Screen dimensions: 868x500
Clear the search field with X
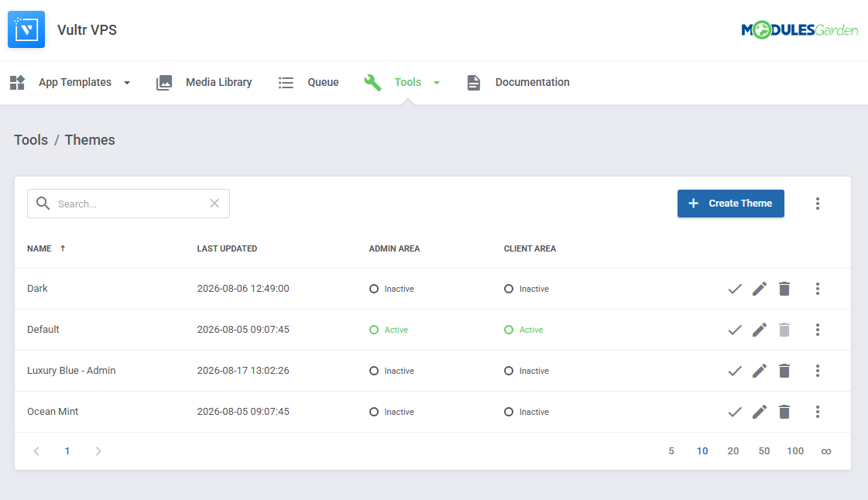[x=214, y=203]
